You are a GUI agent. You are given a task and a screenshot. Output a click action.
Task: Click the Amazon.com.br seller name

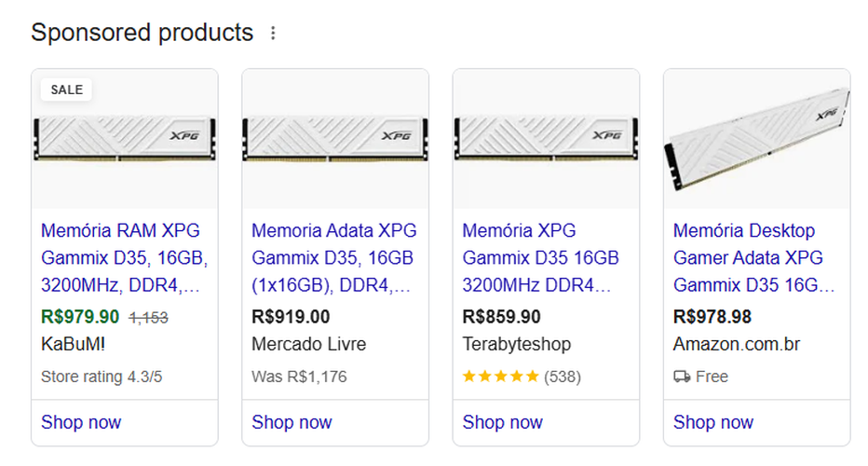737,344
